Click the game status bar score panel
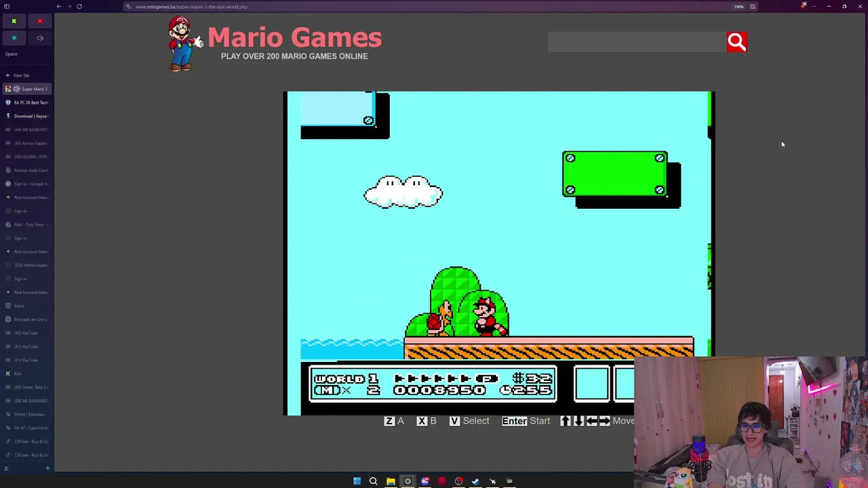 [433, 384]
